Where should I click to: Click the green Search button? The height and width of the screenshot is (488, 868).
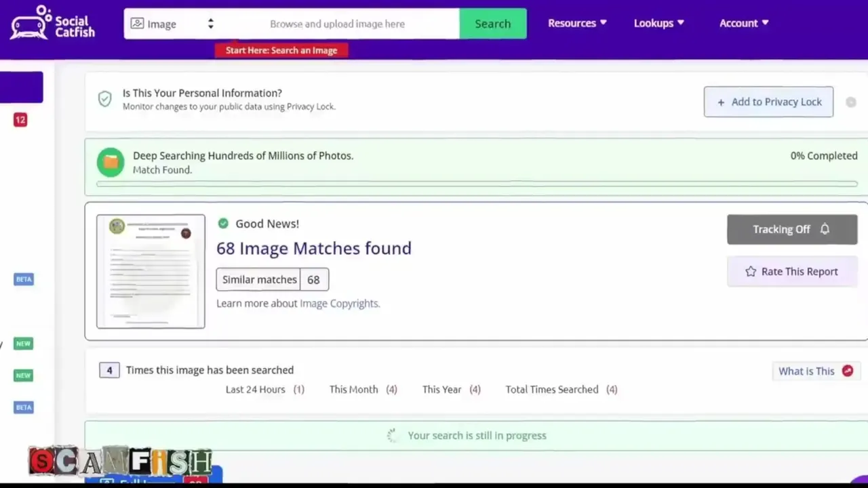pos(492,24)
